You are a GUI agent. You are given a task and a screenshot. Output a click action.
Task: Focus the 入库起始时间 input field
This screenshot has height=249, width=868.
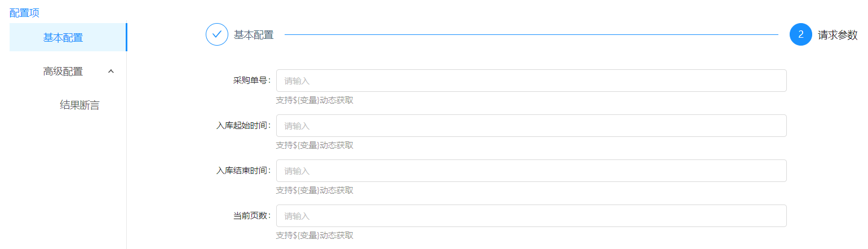531,126
